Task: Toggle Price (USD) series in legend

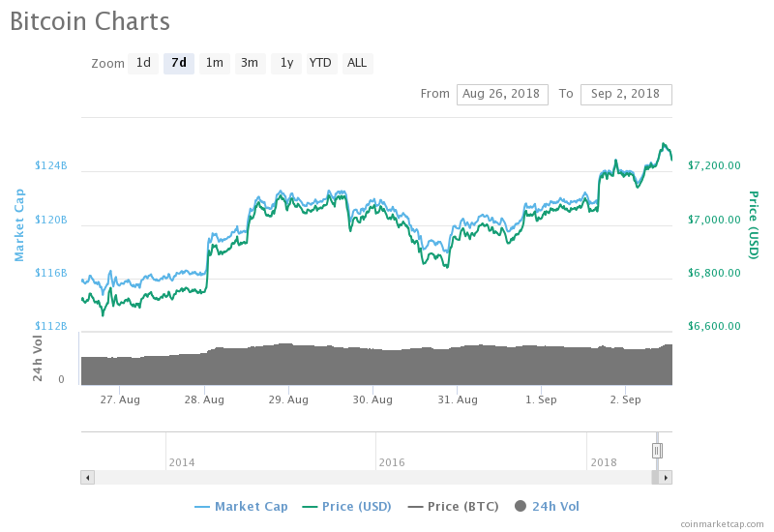Action: 346,506
